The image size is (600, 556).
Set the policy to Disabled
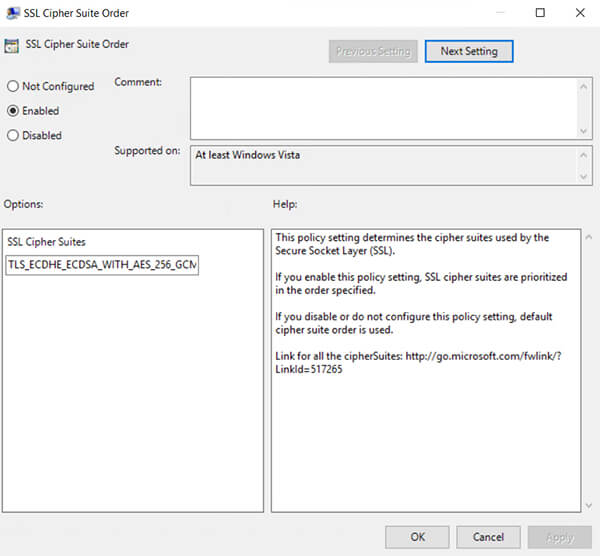click(13, 135)
